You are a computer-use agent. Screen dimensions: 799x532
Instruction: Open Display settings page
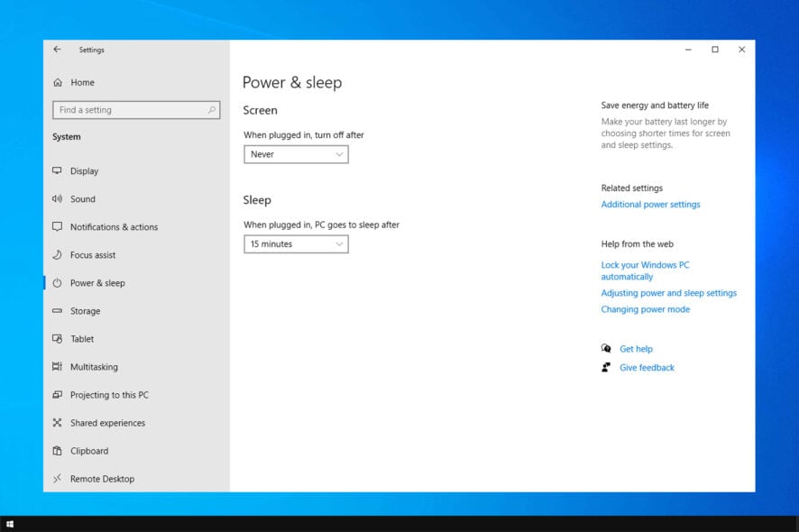click(84, 171)
